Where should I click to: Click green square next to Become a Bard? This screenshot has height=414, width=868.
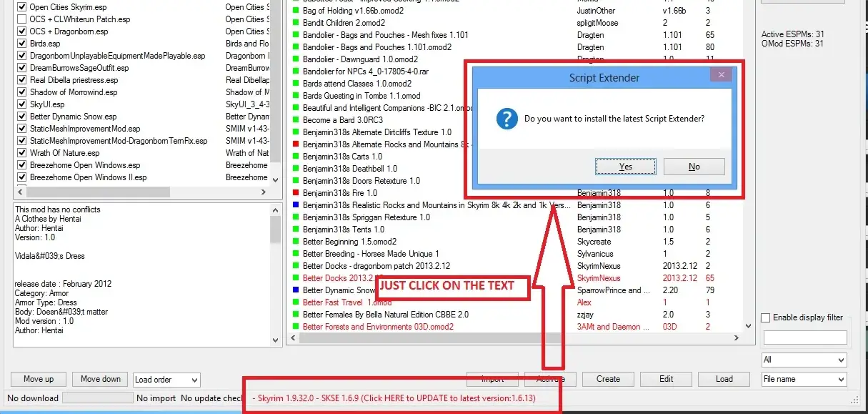(x=296, y=120)
